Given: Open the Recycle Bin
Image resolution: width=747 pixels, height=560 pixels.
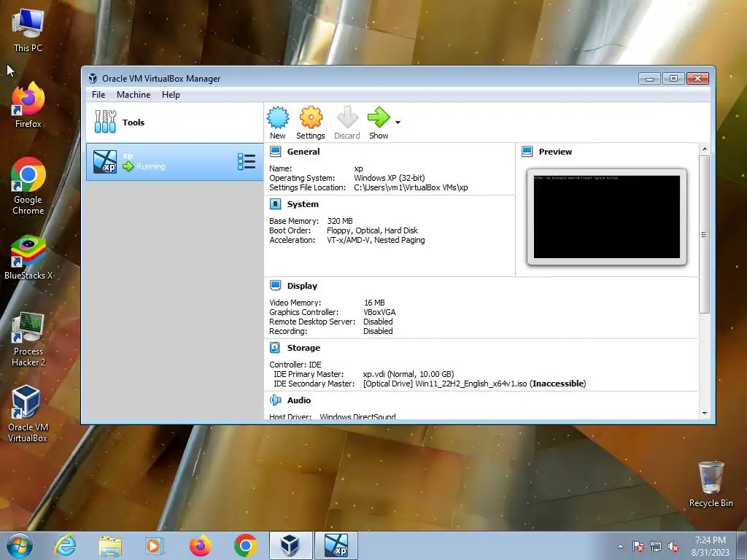Looking at the screenshot, I should click(711, 484).
